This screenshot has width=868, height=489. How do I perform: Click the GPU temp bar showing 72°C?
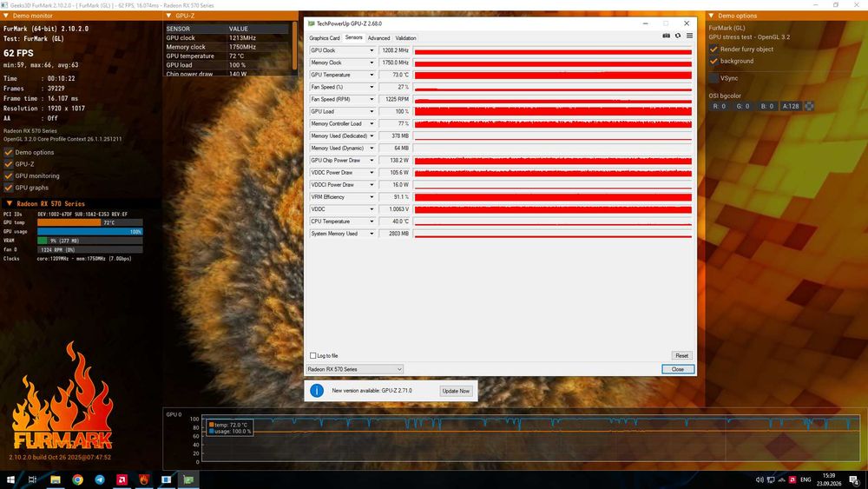pos(89,222)
